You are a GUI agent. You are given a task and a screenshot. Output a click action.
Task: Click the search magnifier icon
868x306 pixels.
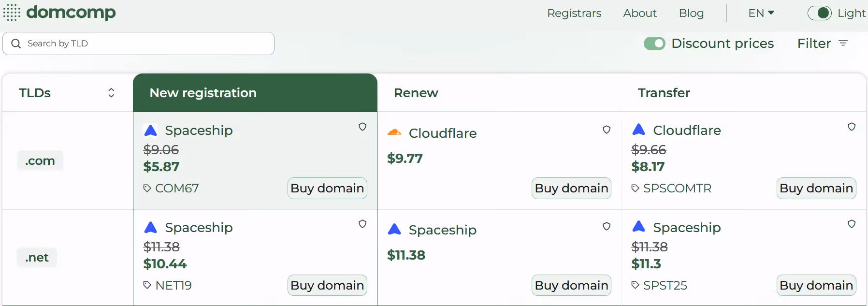point(16,44)
